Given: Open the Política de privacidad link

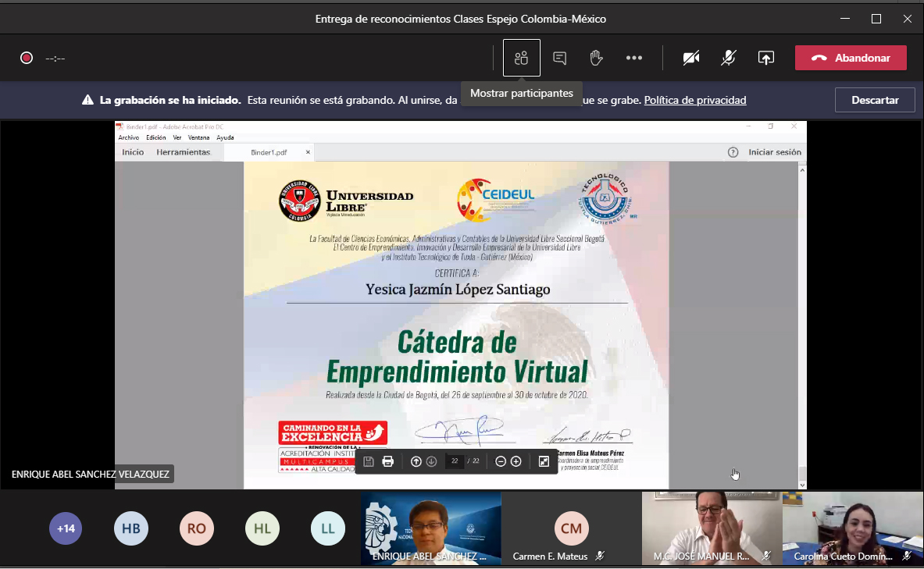Looking at the screenshot, I should (695, 100).
